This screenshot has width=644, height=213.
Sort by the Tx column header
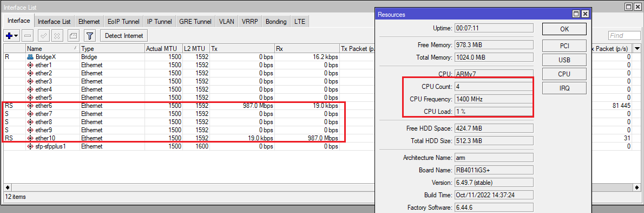242,49
